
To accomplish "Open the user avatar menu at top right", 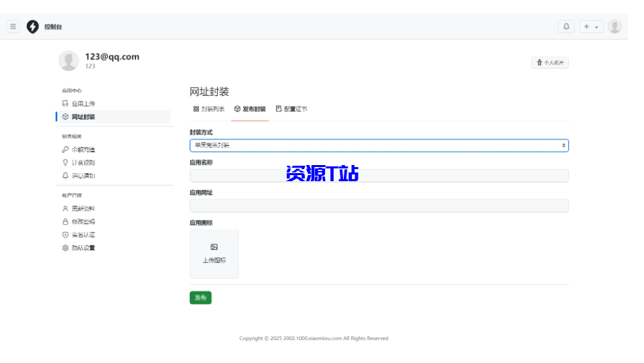I will [615, 27].
